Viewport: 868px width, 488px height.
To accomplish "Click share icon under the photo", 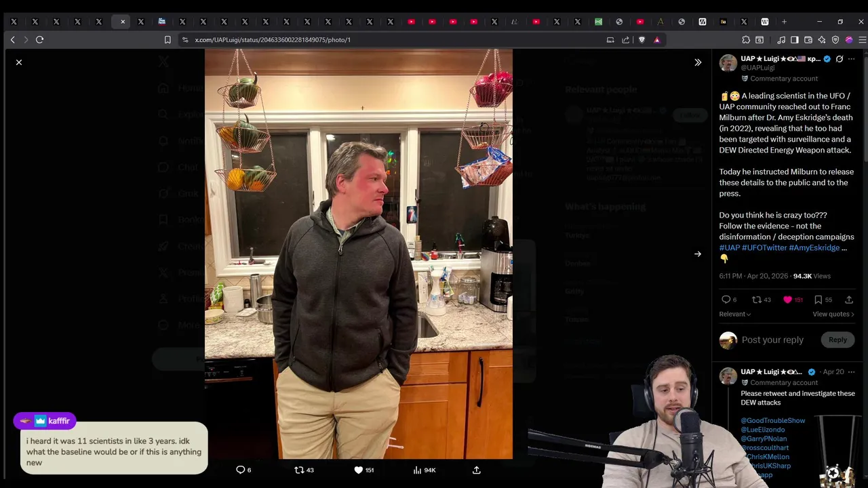I will point(477,470).
